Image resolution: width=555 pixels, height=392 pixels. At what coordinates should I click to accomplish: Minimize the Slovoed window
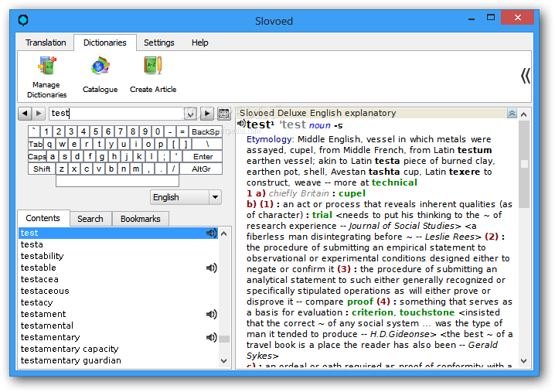click(x=471, y=18)
